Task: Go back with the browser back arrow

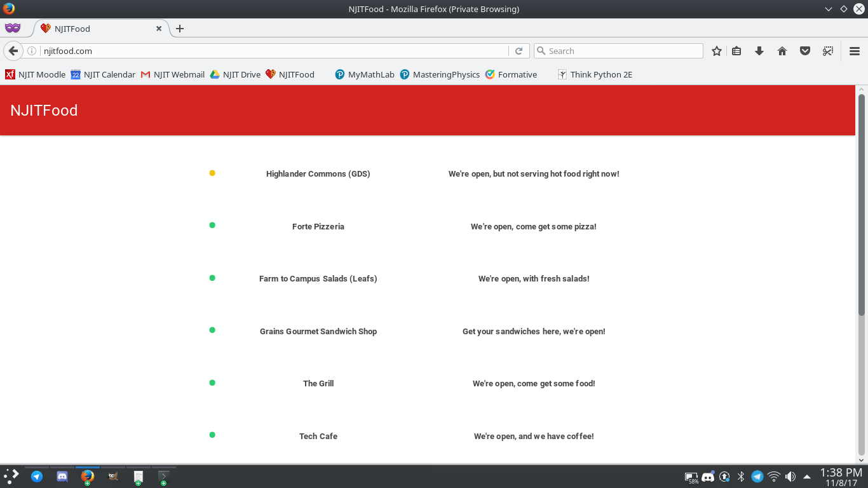Action: click(x=13, y=51)
